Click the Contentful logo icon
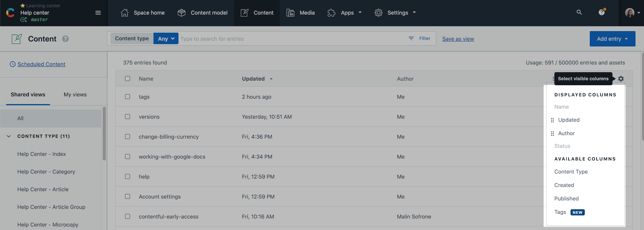 [x=10, y=13]
